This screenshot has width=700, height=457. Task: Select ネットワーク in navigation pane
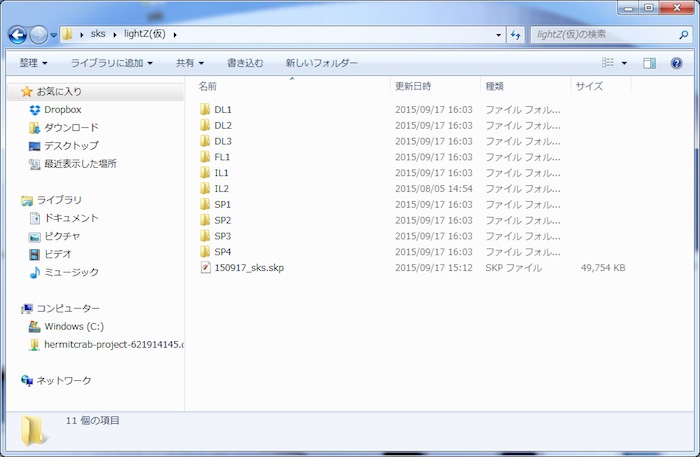(x=63, y=380)
